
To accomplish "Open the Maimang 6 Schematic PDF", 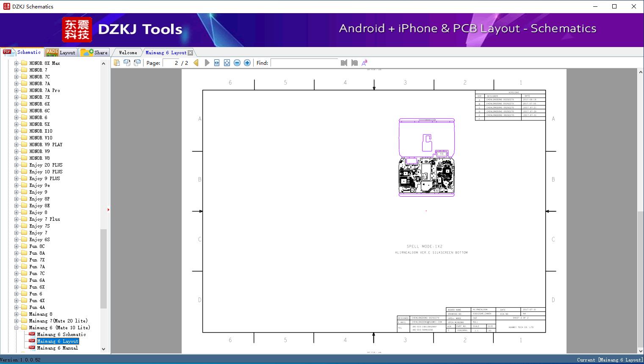I will [x=61, y=334].
